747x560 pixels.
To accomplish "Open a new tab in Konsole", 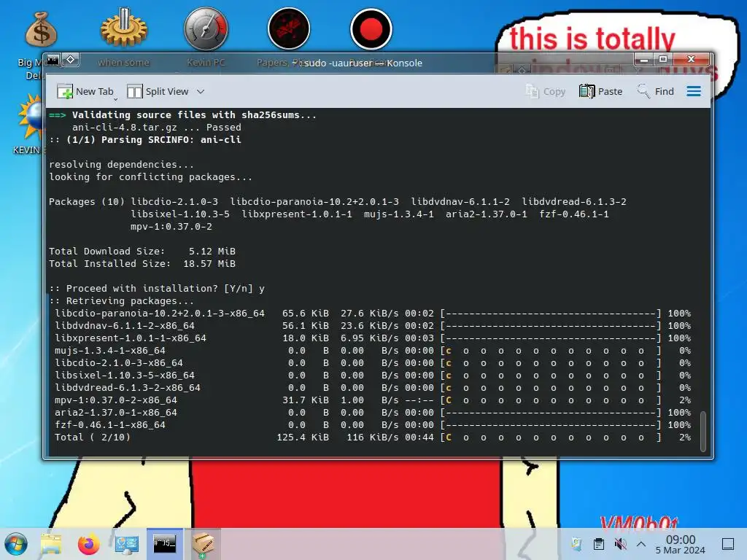I will [85, 91].
